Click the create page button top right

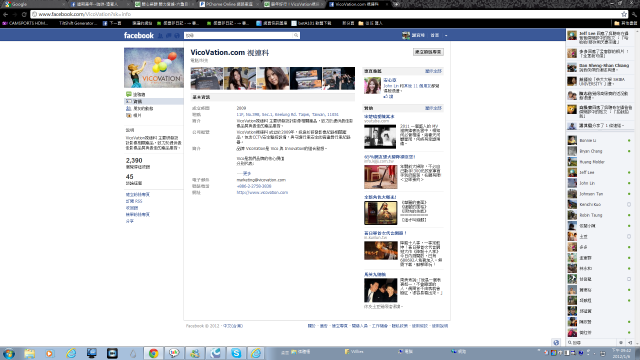(428, 52)
